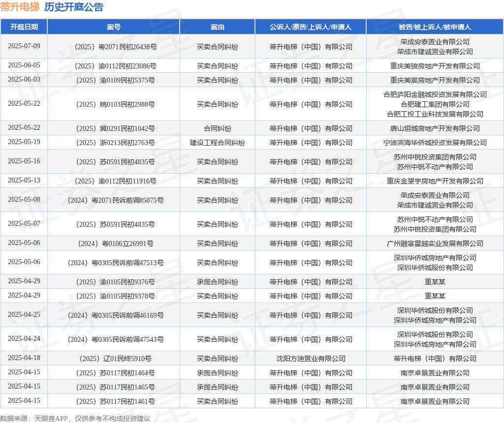
Task: Click defendant 重某某 in 9378 row
Action: tap(435, 296)
